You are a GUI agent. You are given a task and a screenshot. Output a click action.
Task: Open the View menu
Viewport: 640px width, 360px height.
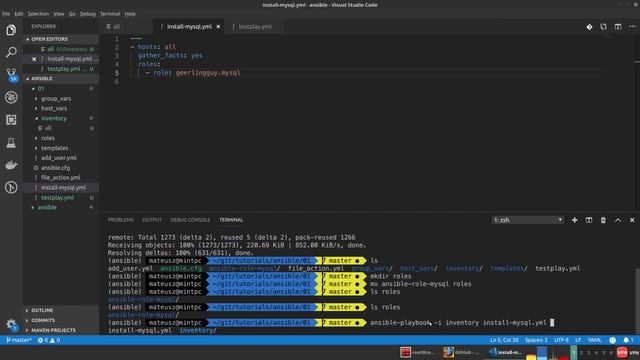coord(59,14)
